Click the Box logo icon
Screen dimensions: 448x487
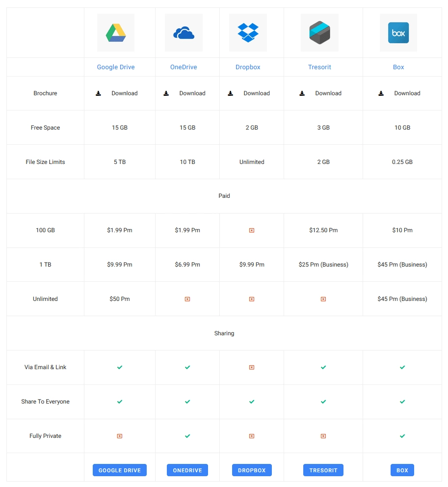click(x=398, y=32)
